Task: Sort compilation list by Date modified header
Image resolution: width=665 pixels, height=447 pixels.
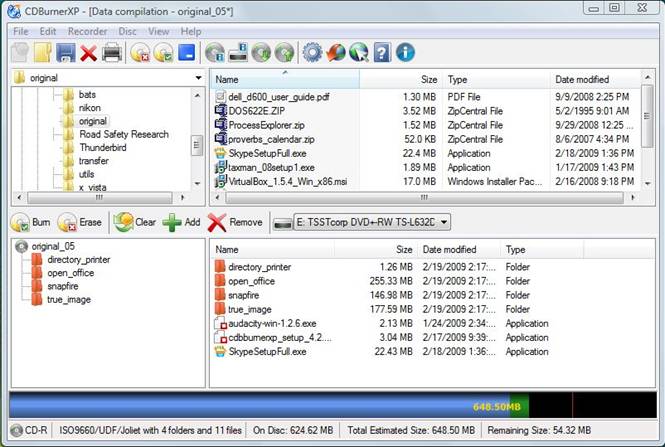Action: [460, 249]
